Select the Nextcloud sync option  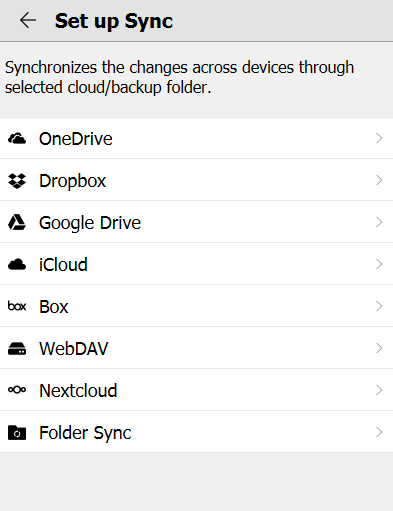tap(196, 390)
